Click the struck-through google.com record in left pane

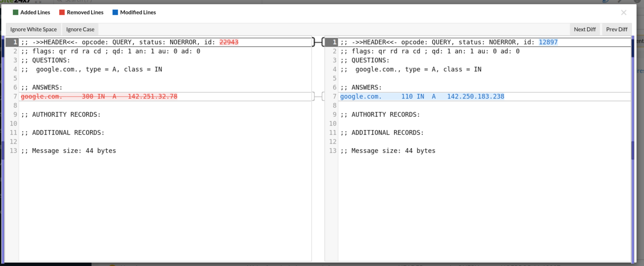pyautogui.click(x=99, y=96)
